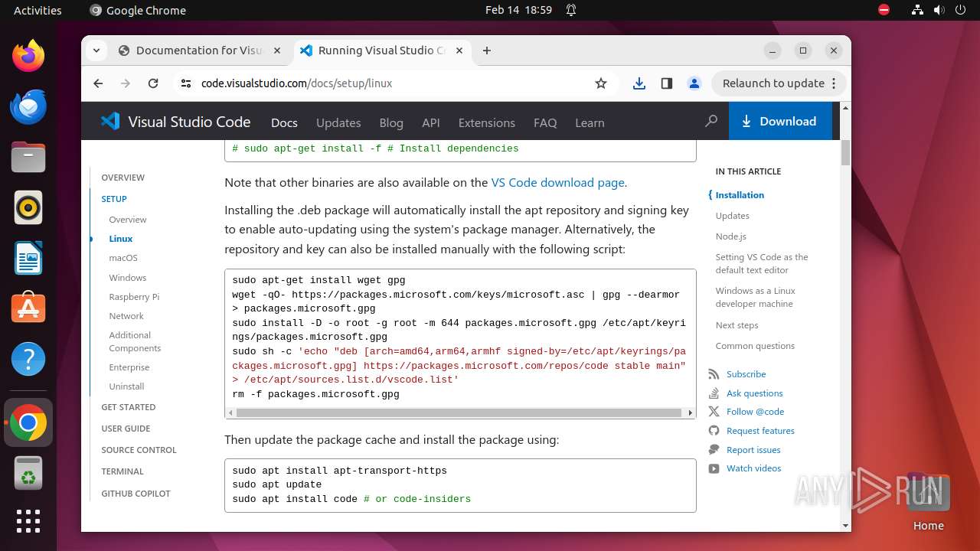Screen dimensions: 980x551
Task: Click Follow @code link
Action: pos(755,412)
